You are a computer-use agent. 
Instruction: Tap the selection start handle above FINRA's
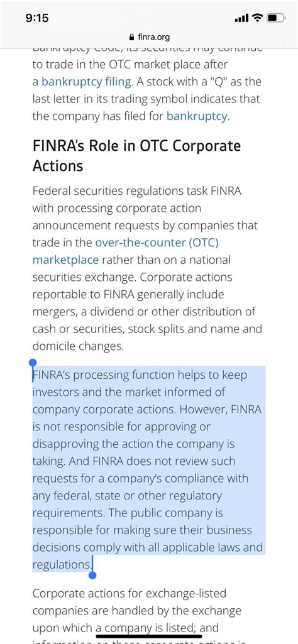pyautogui.click(x=33, y=363)
